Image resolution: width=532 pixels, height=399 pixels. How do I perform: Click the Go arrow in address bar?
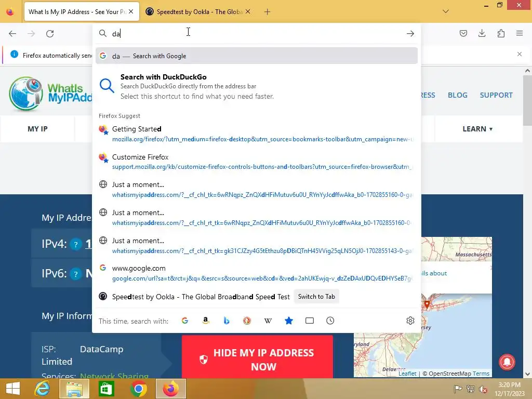click(410, 34)
